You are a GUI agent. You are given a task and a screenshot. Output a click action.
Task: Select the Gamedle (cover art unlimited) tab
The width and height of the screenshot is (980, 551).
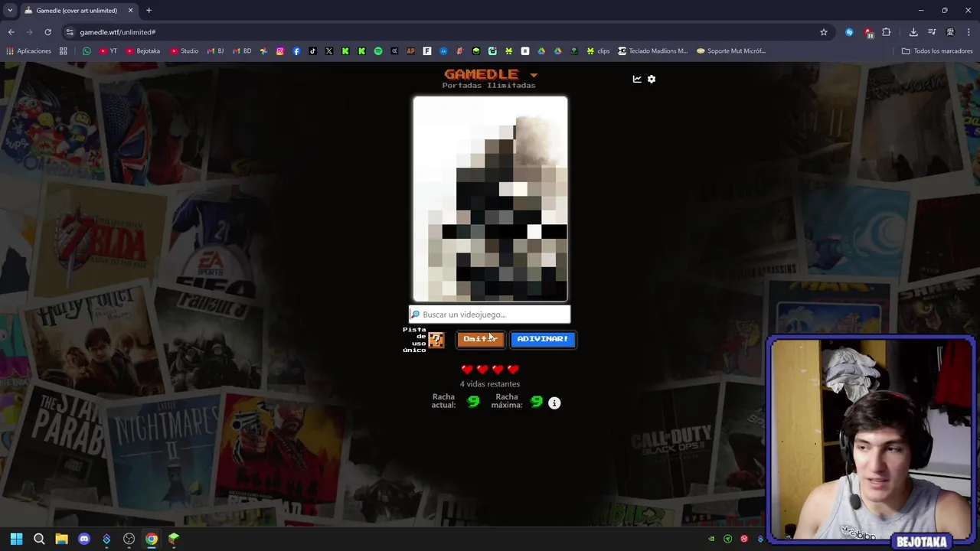click(x=77, y=11)
